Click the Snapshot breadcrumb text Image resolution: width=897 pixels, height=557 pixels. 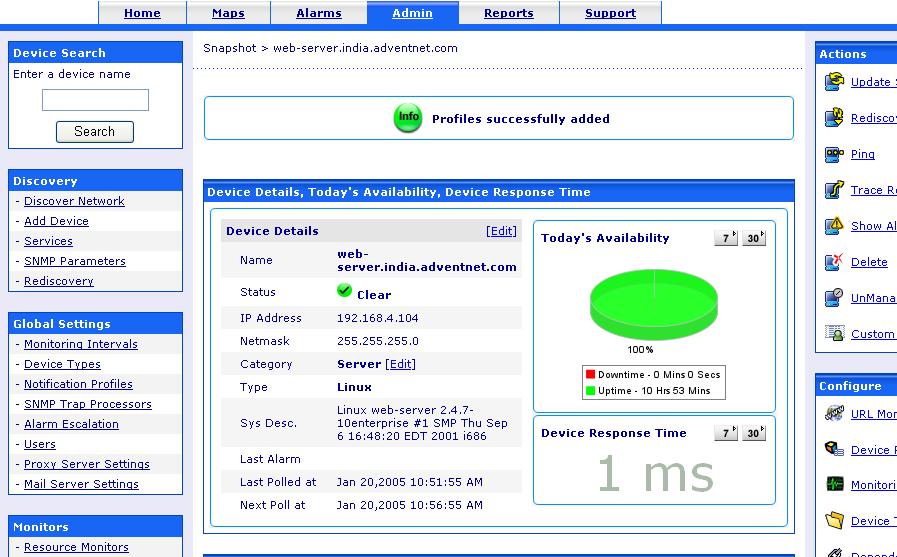(x=229, y=48)
